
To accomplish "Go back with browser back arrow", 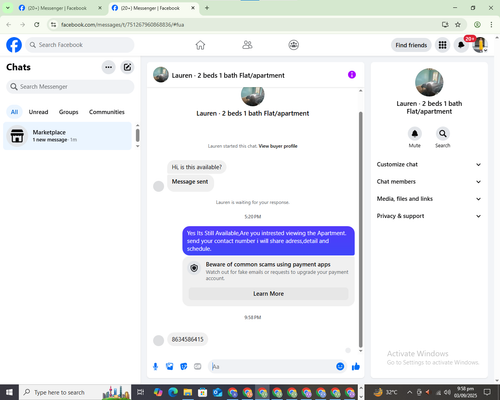I will pos(9,25).
